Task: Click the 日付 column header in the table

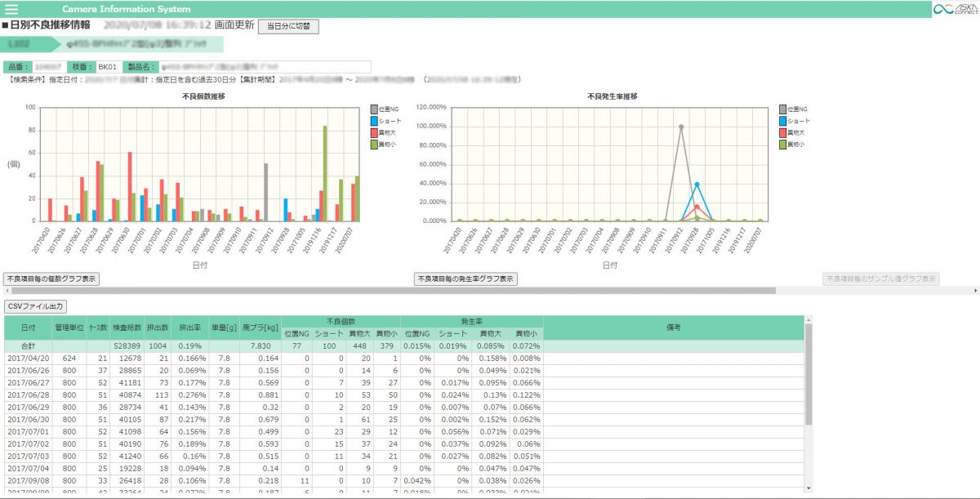Action: click(27, 327)
